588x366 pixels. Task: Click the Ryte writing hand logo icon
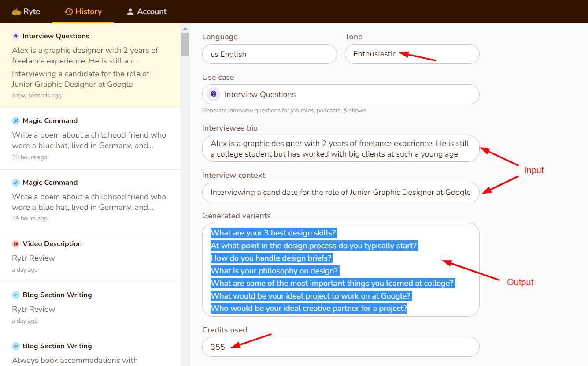(x=16, y=12)
